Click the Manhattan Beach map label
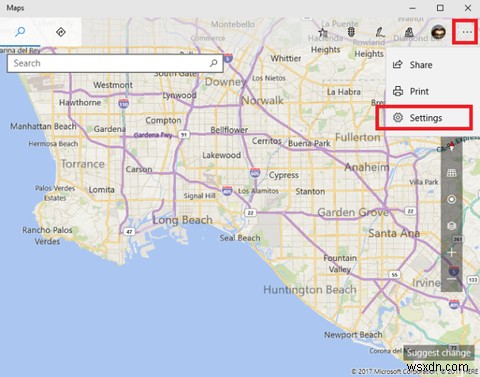This screenshot has height=377, width=480. click(x=43, y=126)
